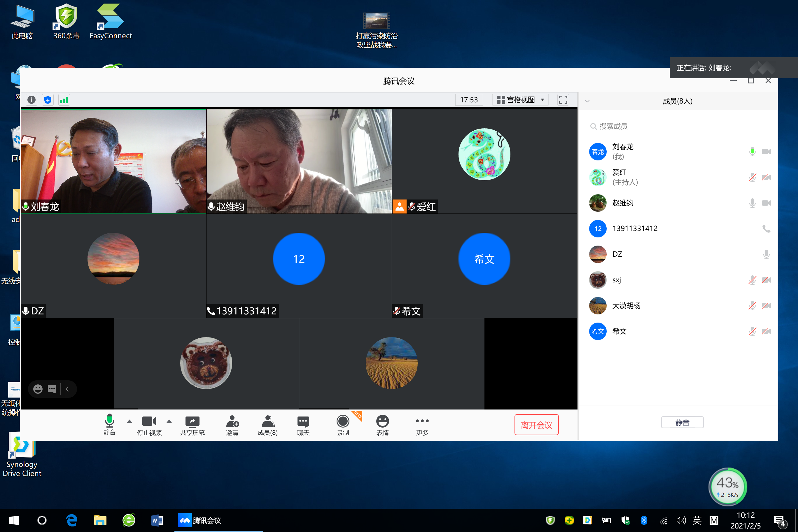Expand the audio options arrow beside microphone

(129, 421)
